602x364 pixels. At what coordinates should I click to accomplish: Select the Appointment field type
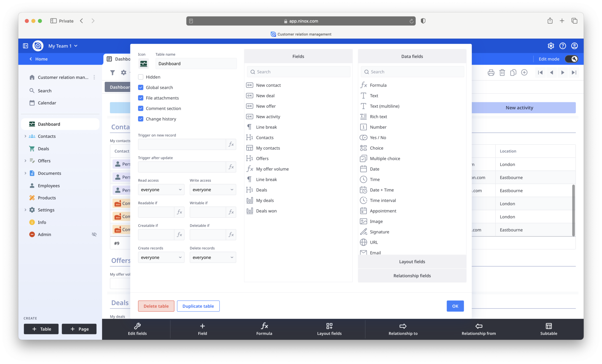(x=382, y=211)
